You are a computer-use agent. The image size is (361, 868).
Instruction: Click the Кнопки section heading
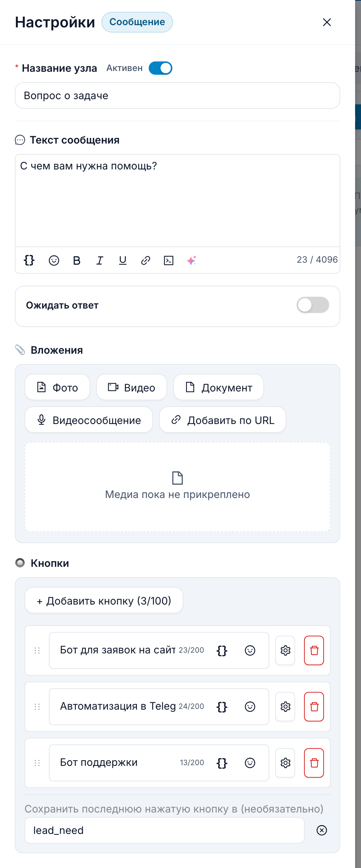pyautogui.click(x=50, y=563)
